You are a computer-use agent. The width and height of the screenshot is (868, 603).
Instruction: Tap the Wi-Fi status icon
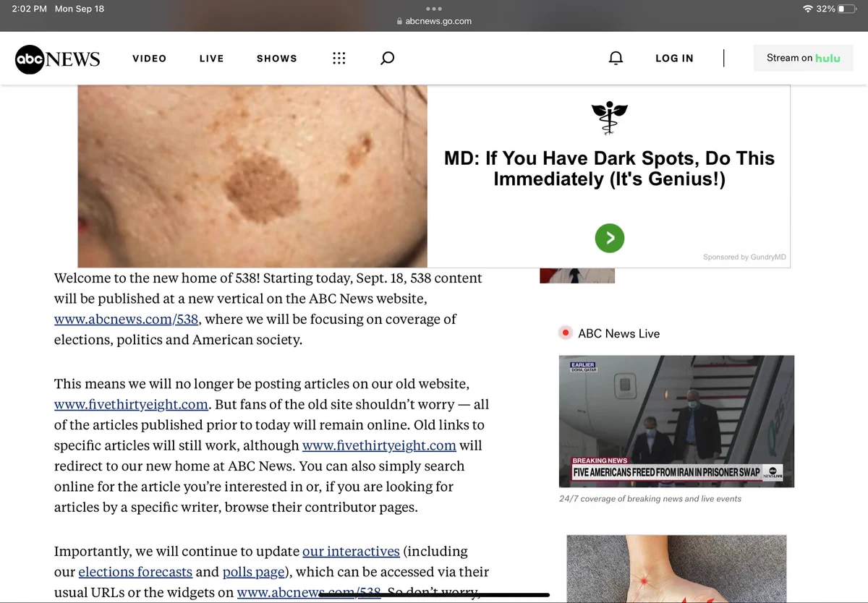coord(807,9)
